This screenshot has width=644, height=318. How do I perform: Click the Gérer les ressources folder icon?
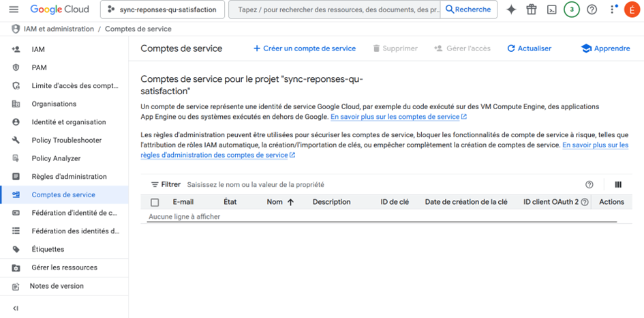[x=16, y=268]
